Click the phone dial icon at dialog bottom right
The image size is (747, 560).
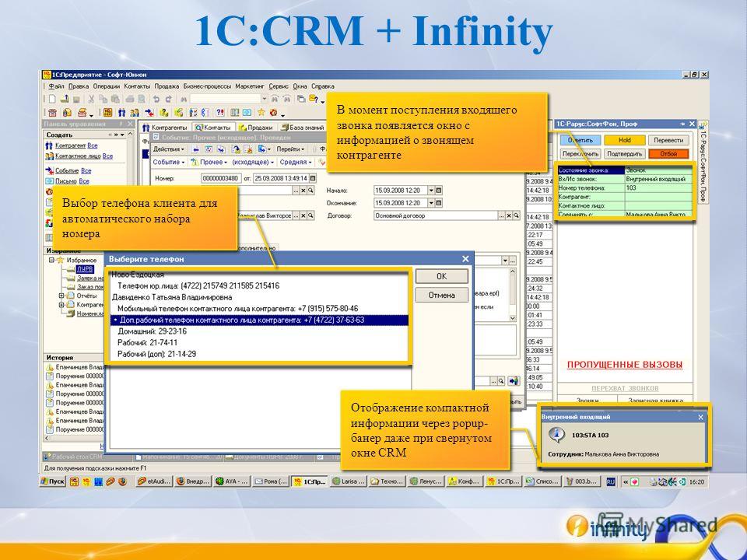(513, 381)
